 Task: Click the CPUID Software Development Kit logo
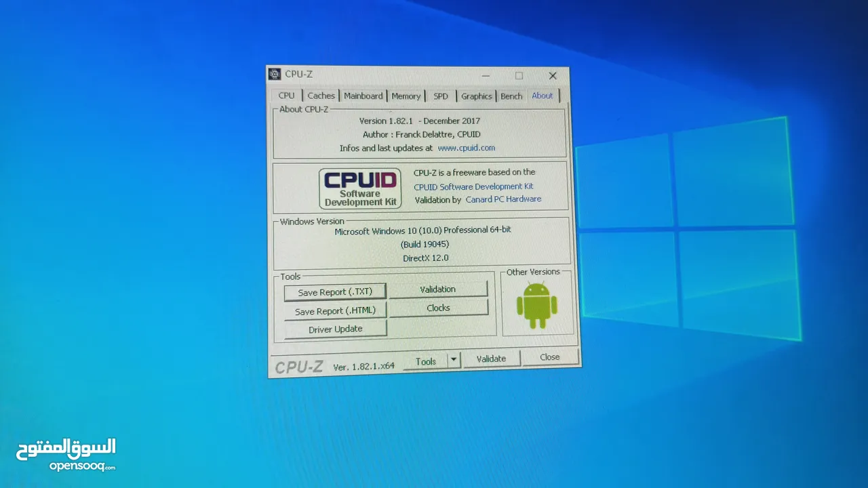coord(360,188)
